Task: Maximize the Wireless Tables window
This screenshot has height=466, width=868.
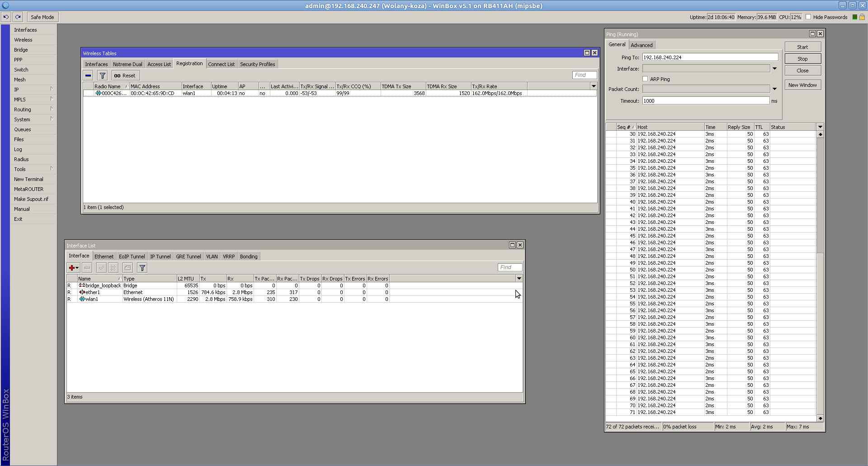Action: pos(587,53)
